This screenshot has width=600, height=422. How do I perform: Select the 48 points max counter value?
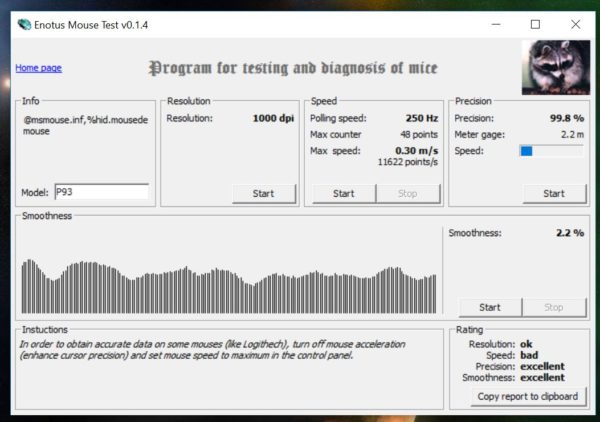click(419, 135)
